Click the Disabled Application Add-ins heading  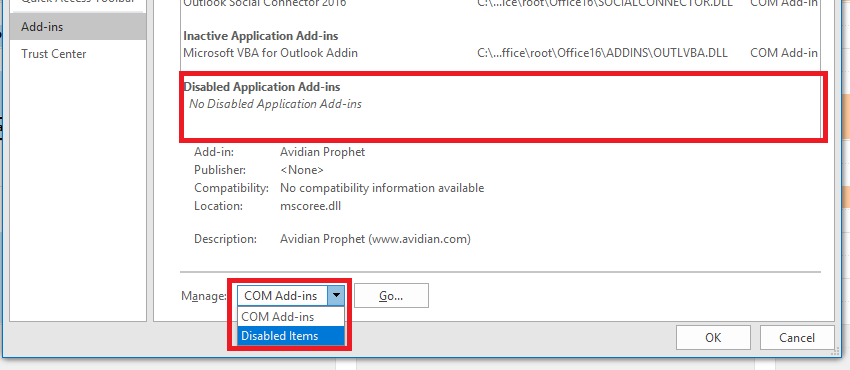(262, 87)
